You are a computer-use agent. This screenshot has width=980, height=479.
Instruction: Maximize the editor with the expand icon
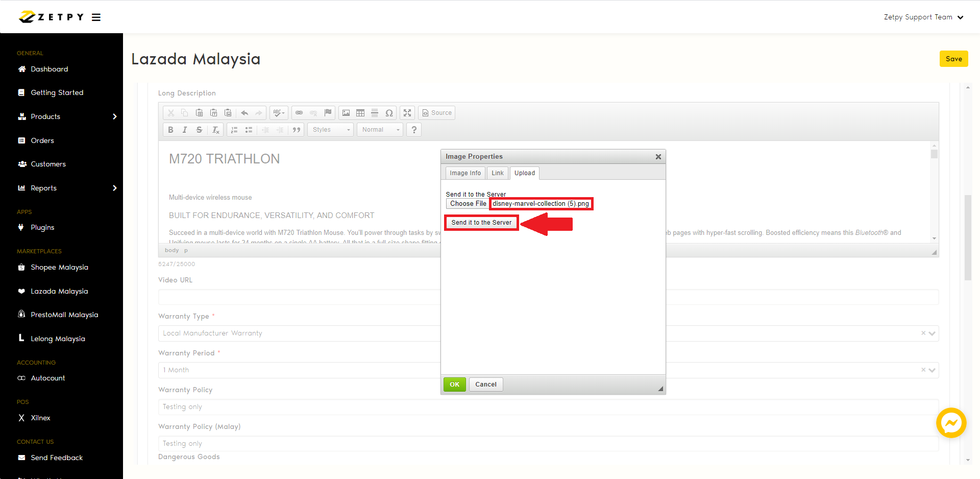point(407,113)
